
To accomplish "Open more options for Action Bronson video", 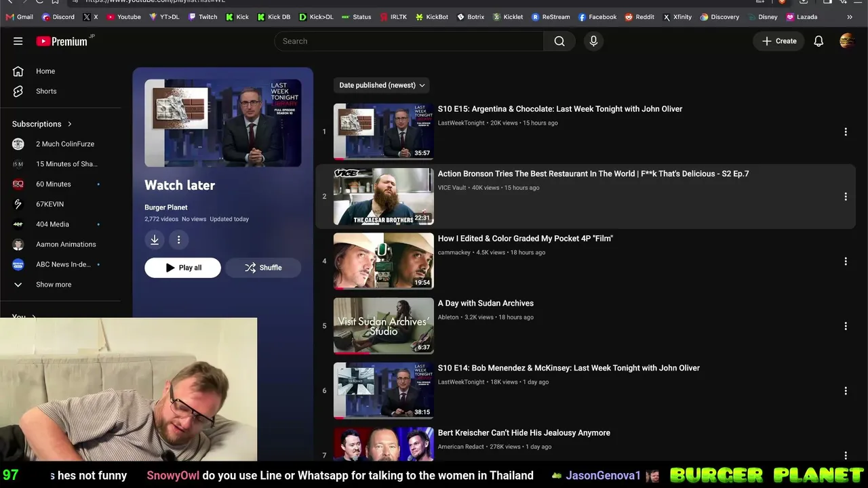I will pos(846,197).
